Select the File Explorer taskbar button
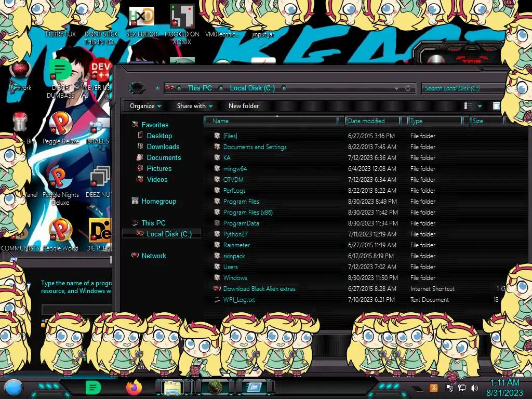 [x=172, y=388]
